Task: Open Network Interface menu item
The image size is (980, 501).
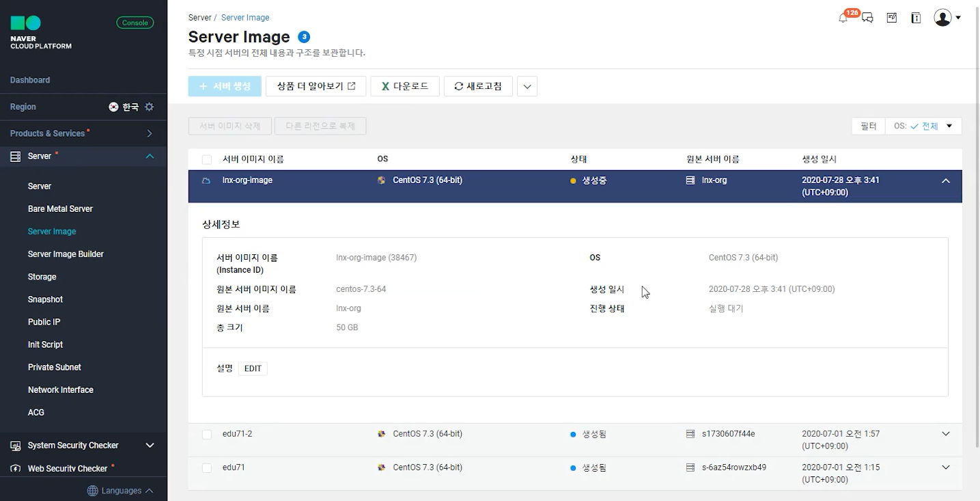Action: tap(61, 390)
